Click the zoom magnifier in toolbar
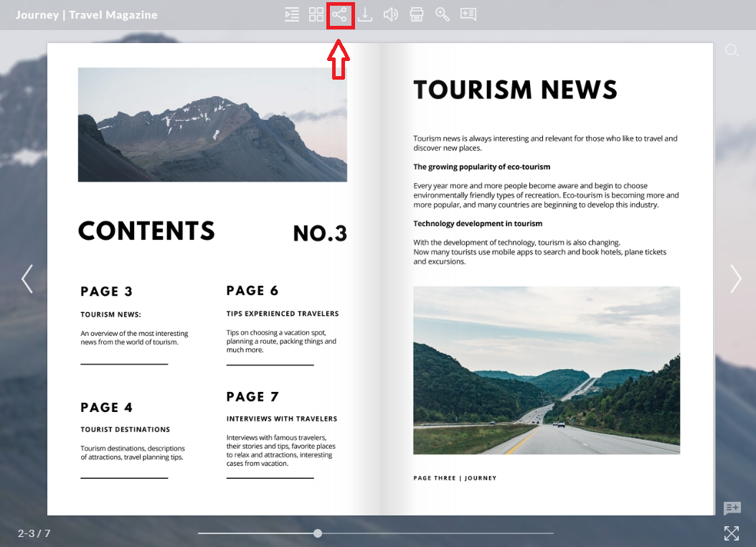Viewport: 756px width, 547px height. pyautogui.click(x=442, y=14)
